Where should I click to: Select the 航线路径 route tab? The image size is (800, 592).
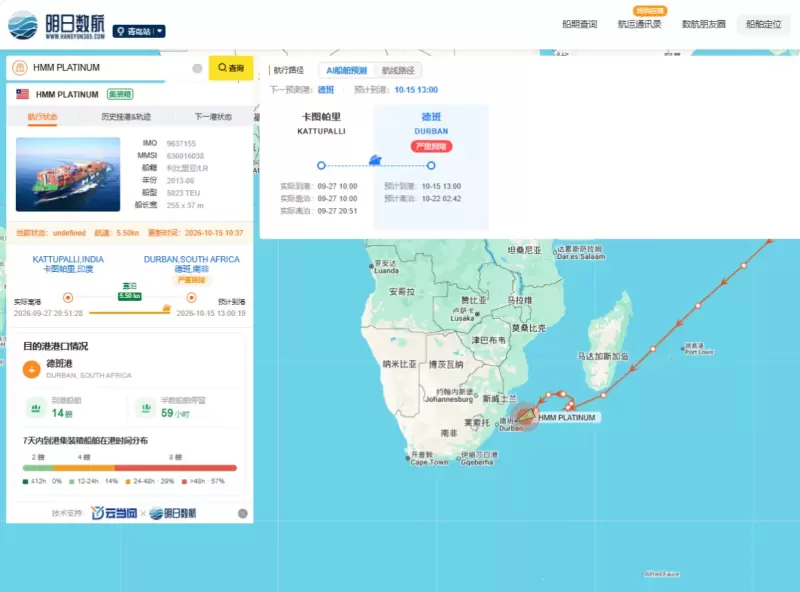pos(398,70)
